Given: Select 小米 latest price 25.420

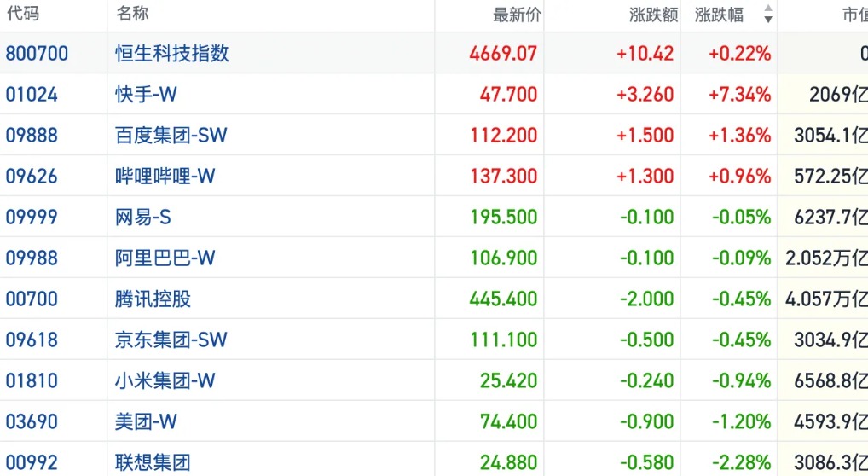Looking at the screenshot, I should [508, 380].
